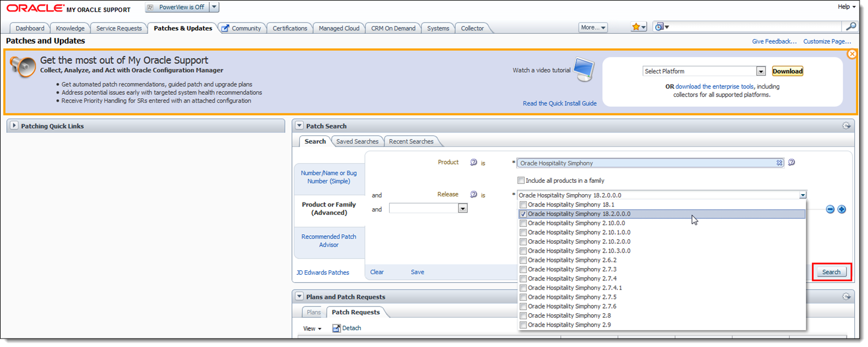Viewport: 868px width, 347px height.
Task: Open the Service Requests tab
Action: 119,28
